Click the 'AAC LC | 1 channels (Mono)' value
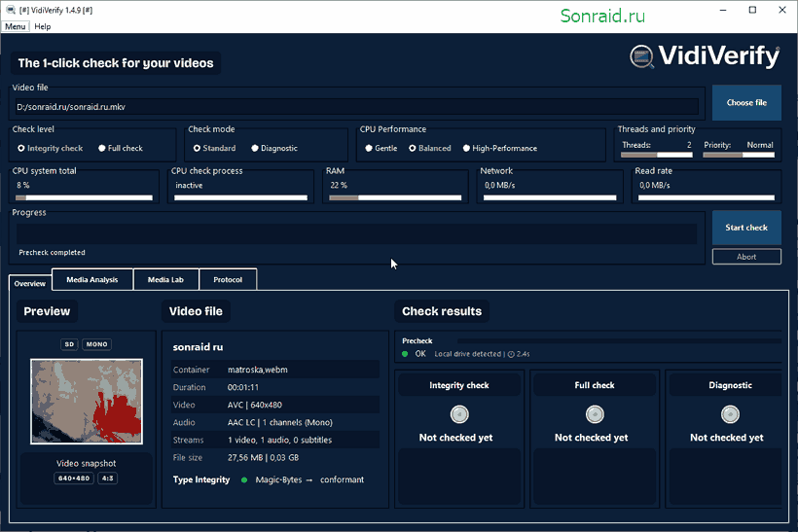Image resolution: width=798 pixels, height=532 pixels. pyautogui.click(x=280, y=422)
